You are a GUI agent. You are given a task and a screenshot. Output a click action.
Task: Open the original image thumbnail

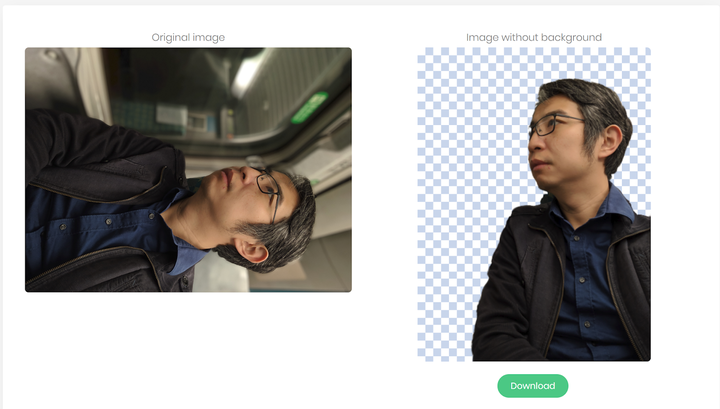pos(188,169)
